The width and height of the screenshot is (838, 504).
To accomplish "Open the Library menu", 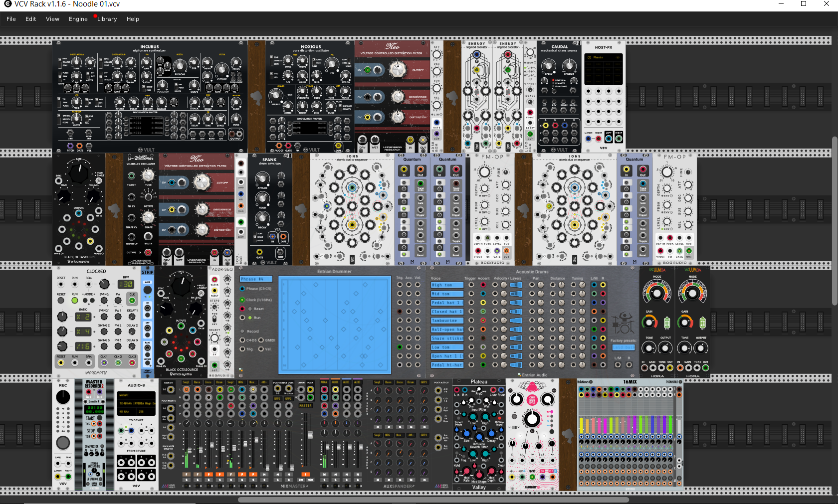I will click(x=107, y=19).
